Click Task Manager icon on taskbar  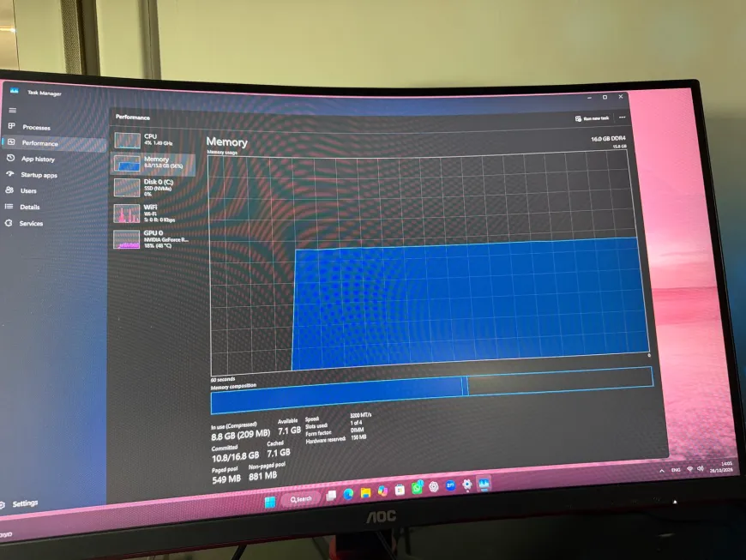484,484
